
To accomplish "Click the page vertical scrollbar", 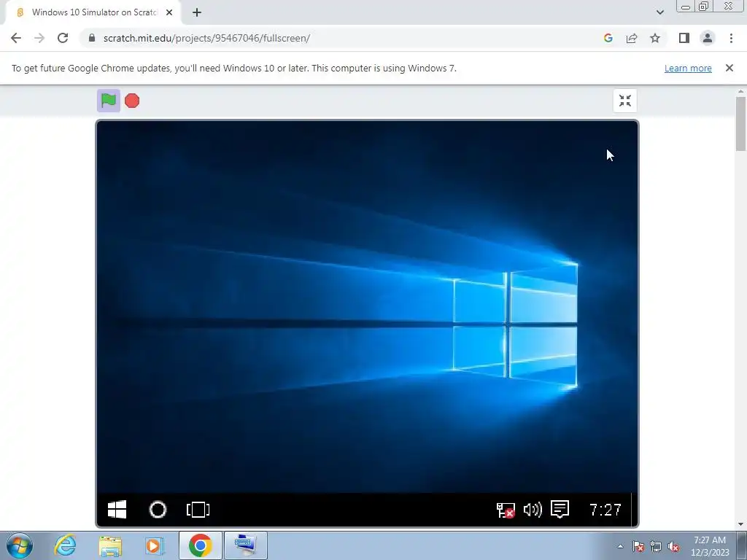I will coord(740,124).
